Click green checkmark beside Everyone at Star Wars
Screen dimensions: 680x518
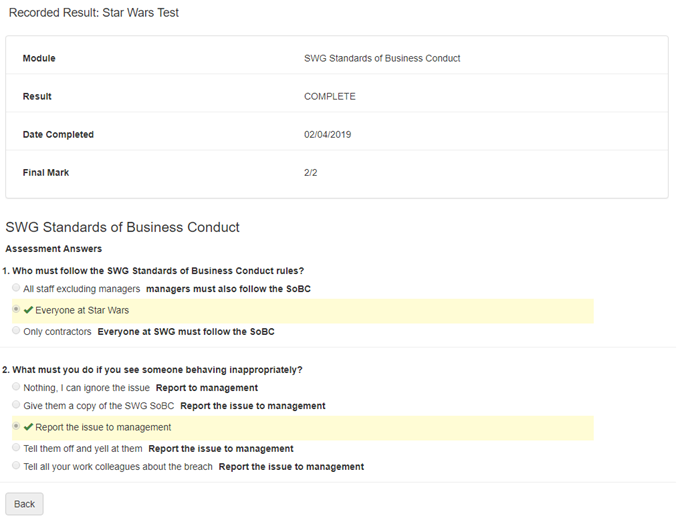[x=29, y=310]
